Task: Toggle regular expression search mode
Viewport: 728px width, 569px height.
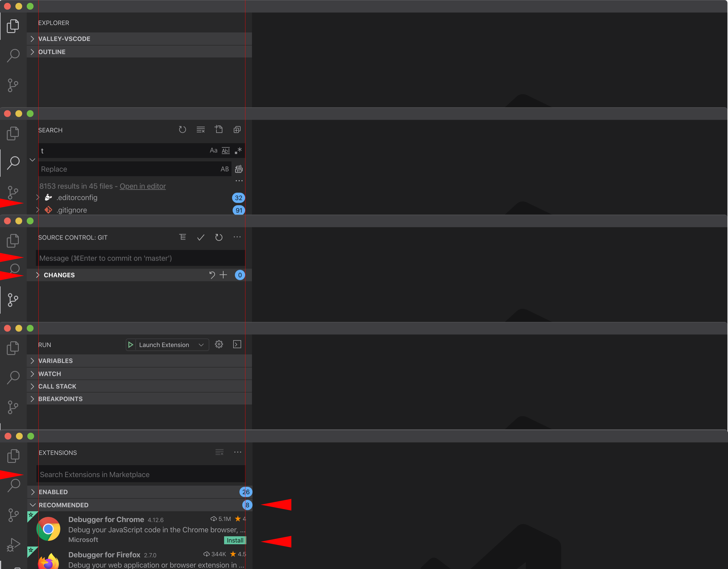Action: [x=238, y=151]
